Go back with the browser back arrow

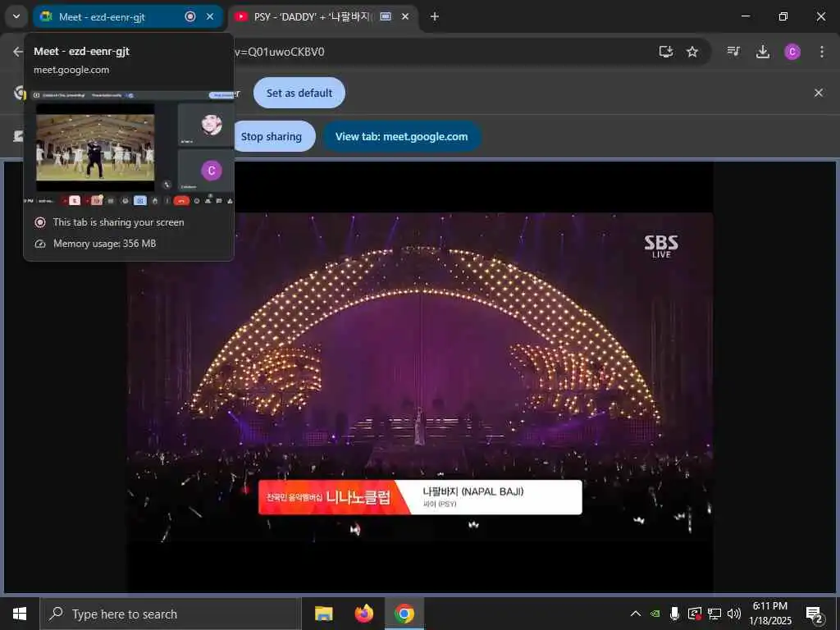pos(18,52)
